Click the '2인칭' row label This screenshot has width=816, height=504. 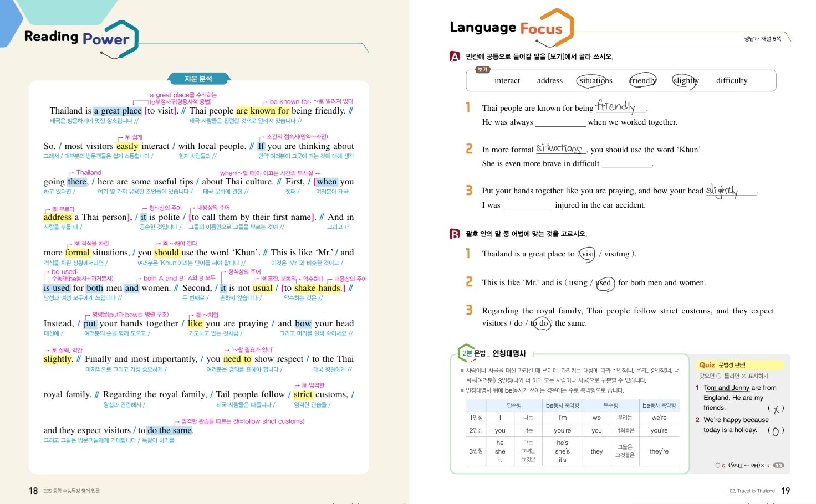(x=476, y=430)
